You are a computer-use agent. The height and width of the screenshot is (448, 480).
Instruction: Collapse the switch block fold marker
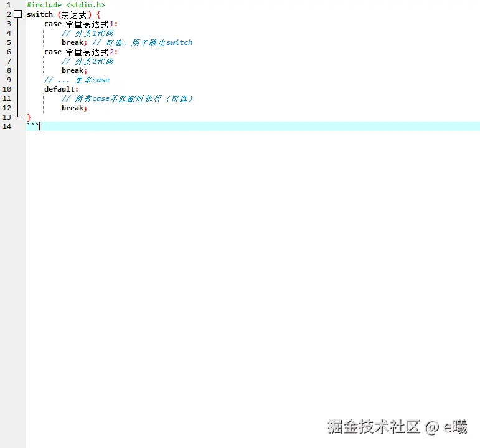click(18, 14)
